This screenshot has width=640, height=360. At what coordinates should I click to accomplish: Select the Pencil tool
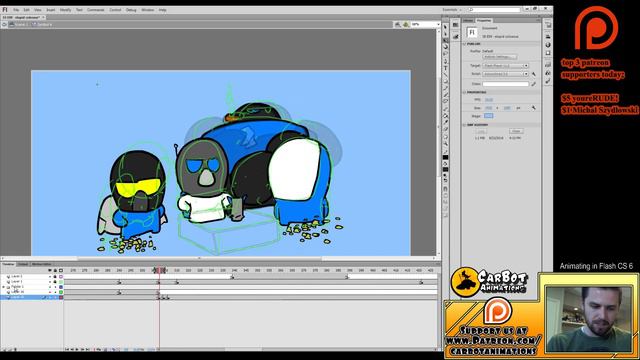tap(445, 88)
